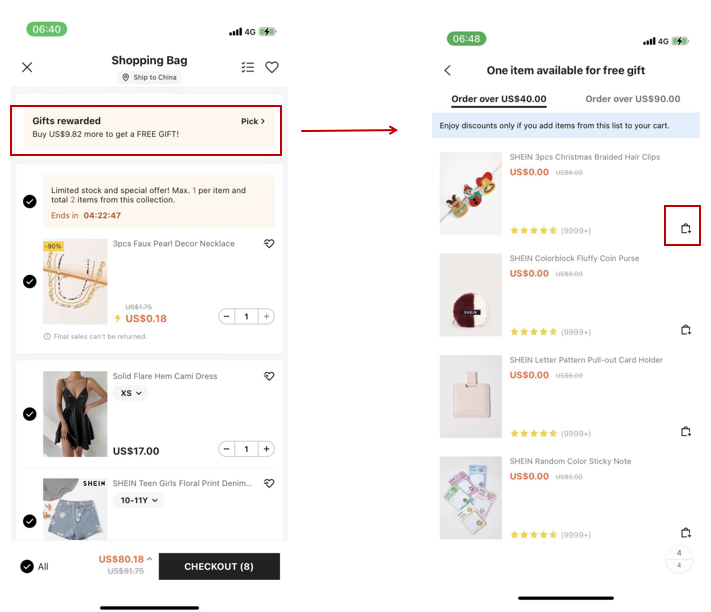Tap Pick in Gifts rewarded banner
This screenshot has height=612, width=711.
click(x=253, y=122)
